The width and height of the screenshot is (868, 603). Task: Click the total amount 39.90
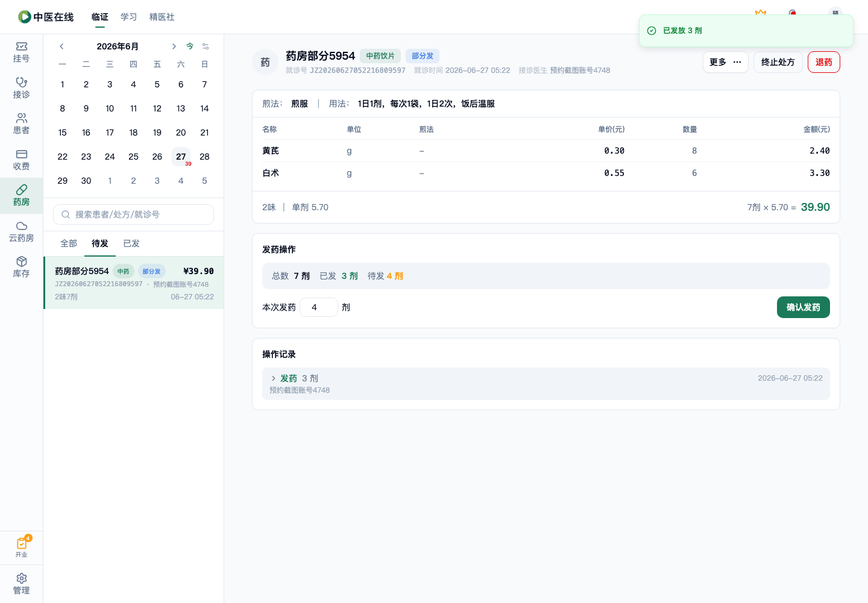(816, 207)
